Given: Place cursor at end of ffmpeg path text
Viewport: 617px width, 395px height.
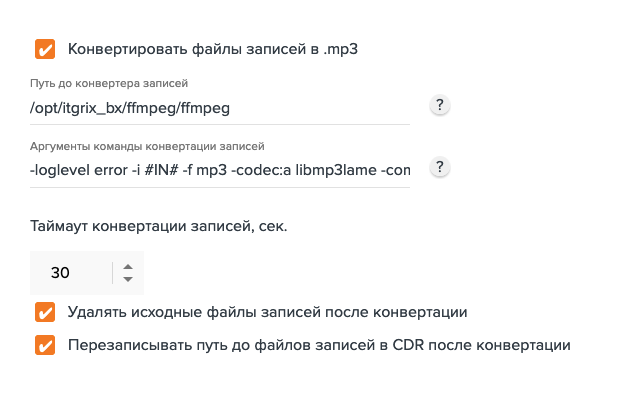Looking at the screenshot, I should click(x=231, y=108).
